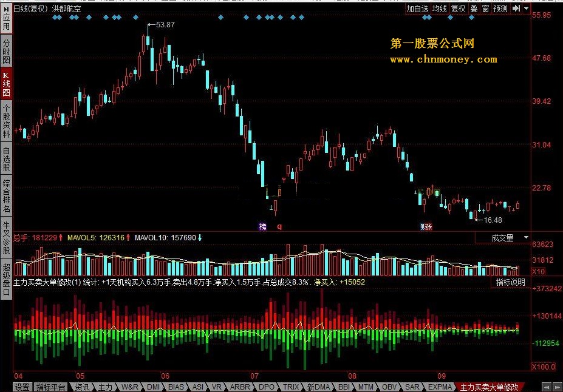
Task: Click the MAVOL10: 157690 readout
Action: [168, 238]
